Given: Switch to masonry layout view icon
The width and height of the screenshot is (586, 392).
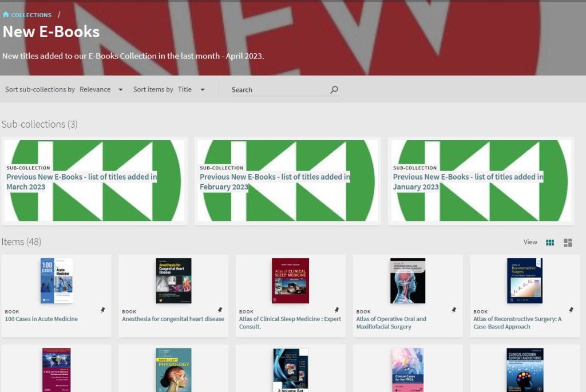Looking at the screenshot, I should click(x=568, y=243).
